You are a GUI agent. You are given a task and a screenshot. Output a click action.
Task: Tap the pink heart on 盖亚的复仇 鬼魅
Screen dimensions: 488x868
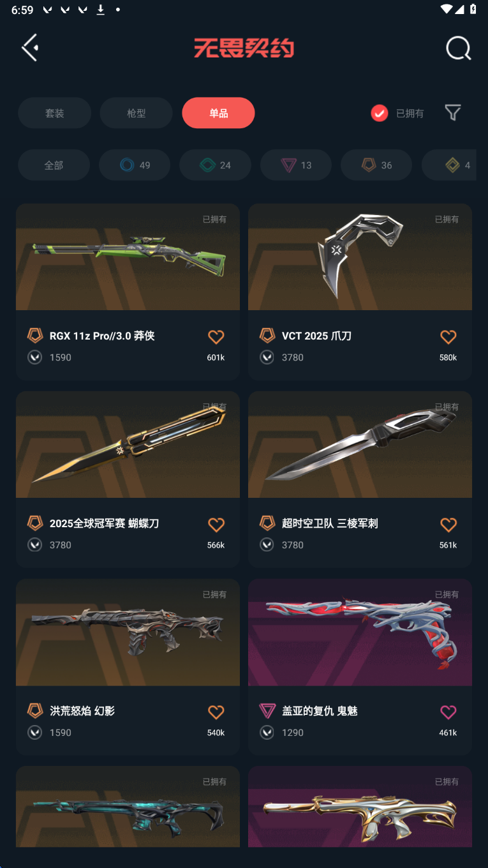click(448, 712)
